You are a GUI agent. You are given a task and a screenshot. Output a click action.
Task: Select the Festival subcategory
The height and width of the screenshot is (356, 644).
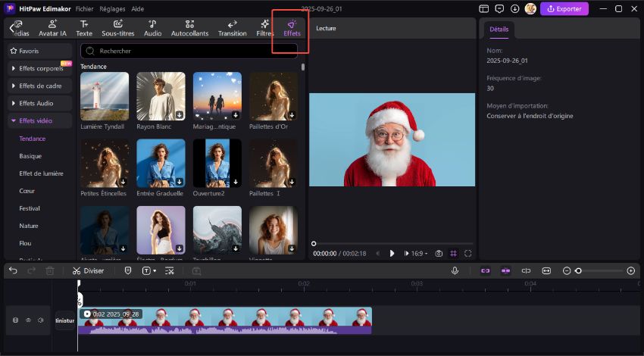coord(30,208)
